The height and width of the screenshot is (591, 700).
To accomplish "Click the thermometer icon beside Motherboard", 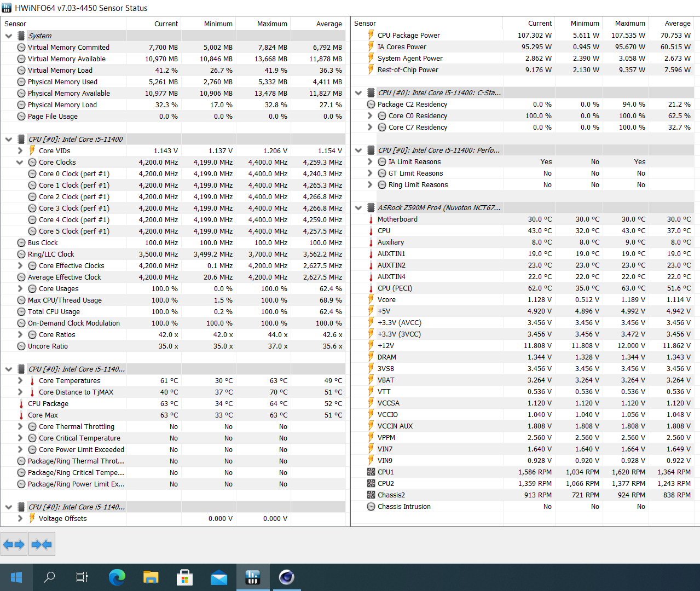I will [371, 219].
